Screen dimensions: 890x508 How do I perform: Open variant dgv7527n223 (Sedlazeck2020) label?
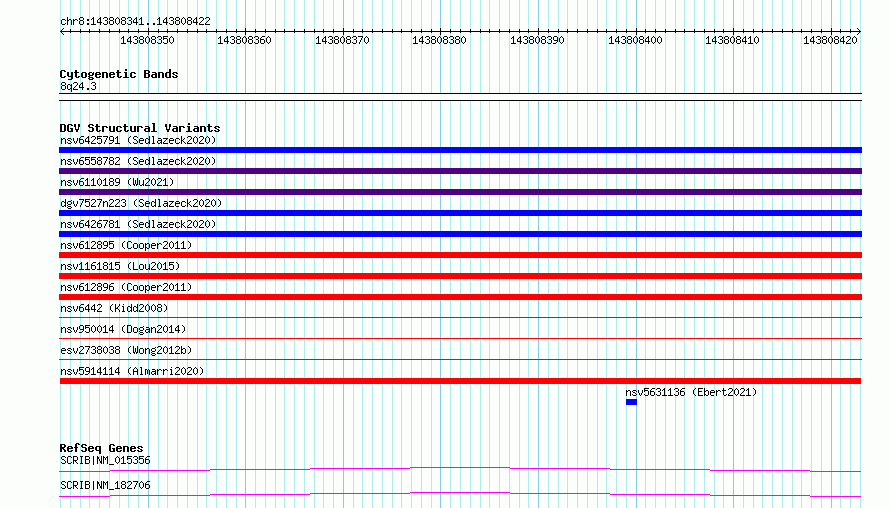click(x=141, y=203)
